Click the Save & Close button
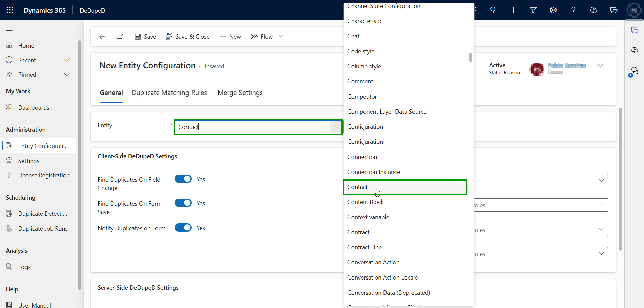The height and width of the screenshot is (308, 644). click(188, 37)
